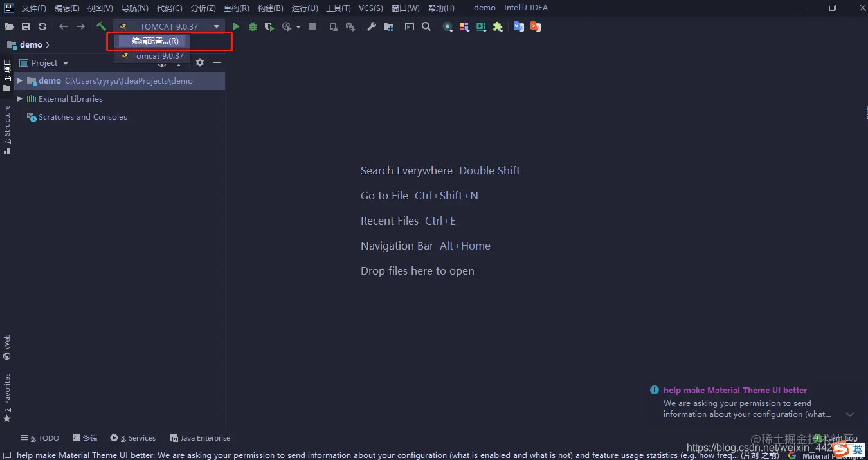Viewport: 868px width, 460px height.
Task: Expand the External Libraries node
Action: [x=20, y=98]
